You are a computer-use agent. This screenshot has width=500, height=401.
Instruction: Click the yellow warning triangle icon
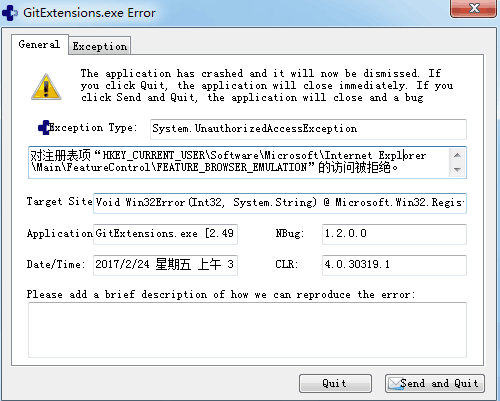click(x=46, y=87)
